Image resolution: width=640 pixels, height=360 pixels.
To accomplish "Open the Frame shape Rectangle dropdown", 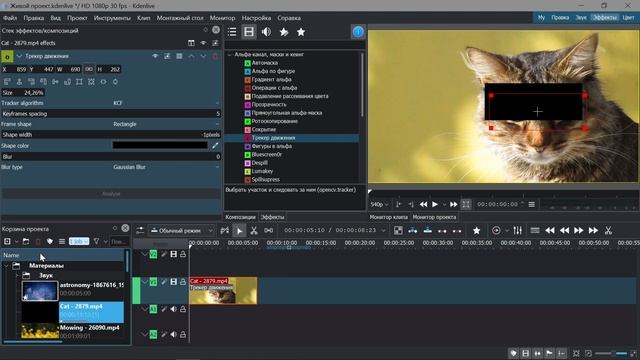I will (x=166, y=124).
